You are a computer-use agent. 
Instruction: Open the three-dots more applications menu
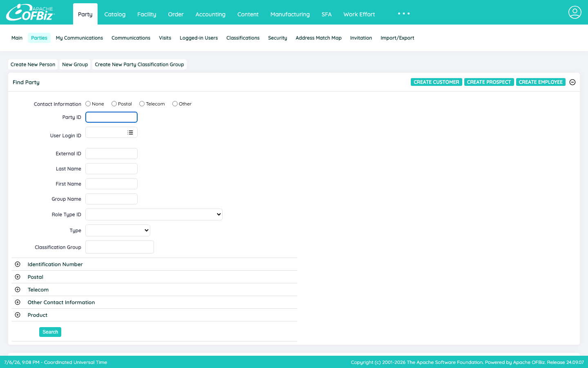click(x=404, y=13)
